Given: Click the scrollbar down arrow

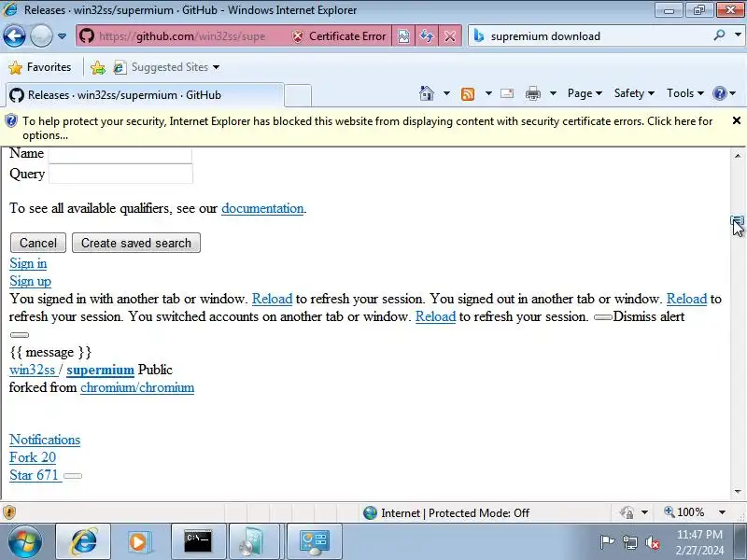Looking at the screenshot, I should [738, 491].
